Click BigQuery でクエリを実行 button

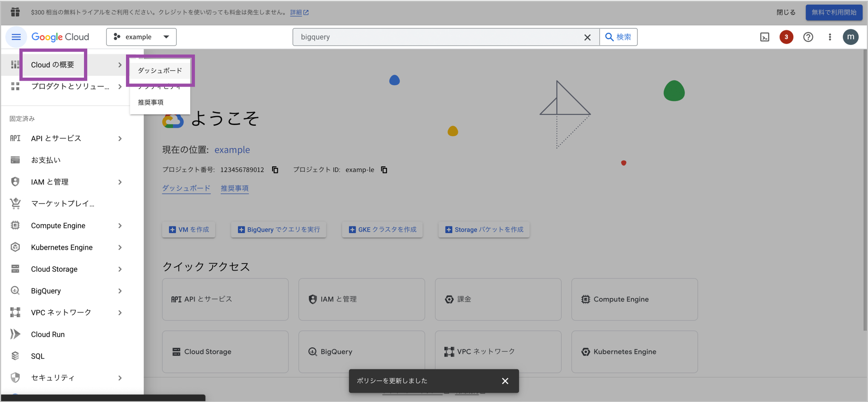278,229
